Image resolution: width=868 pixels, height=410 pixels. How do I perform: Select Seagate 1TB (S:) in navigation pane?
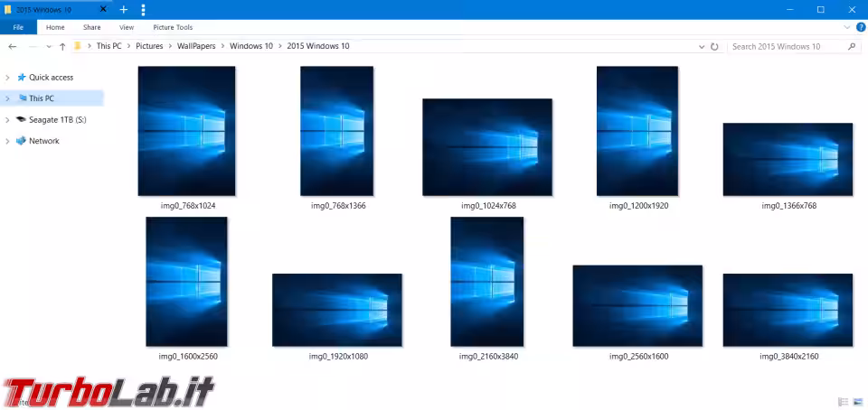[x=58, y=119]
